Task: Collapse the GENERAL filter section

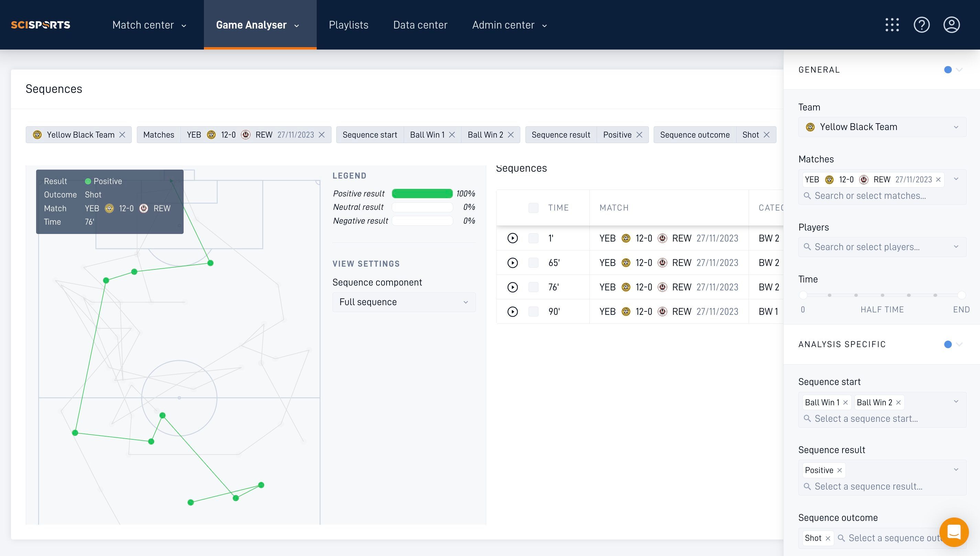Action: [959, 70]
